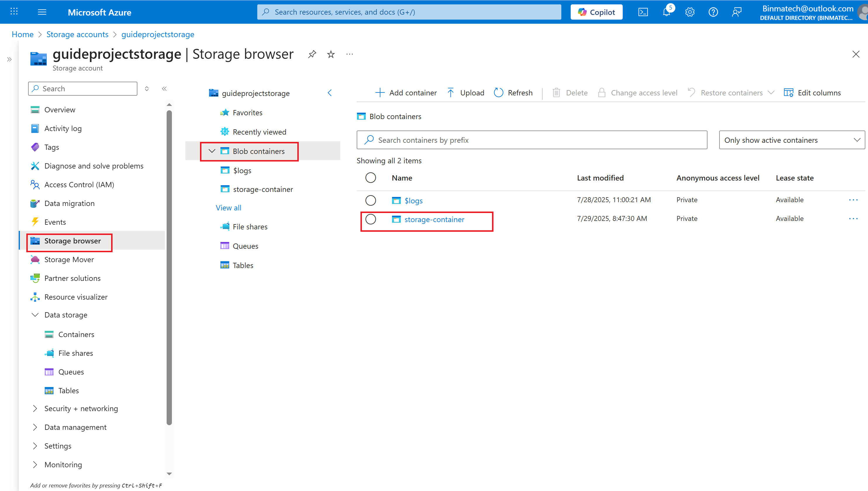Click the View all link
868x491 pixels.
pyautogui.click(x=228, y=208)
